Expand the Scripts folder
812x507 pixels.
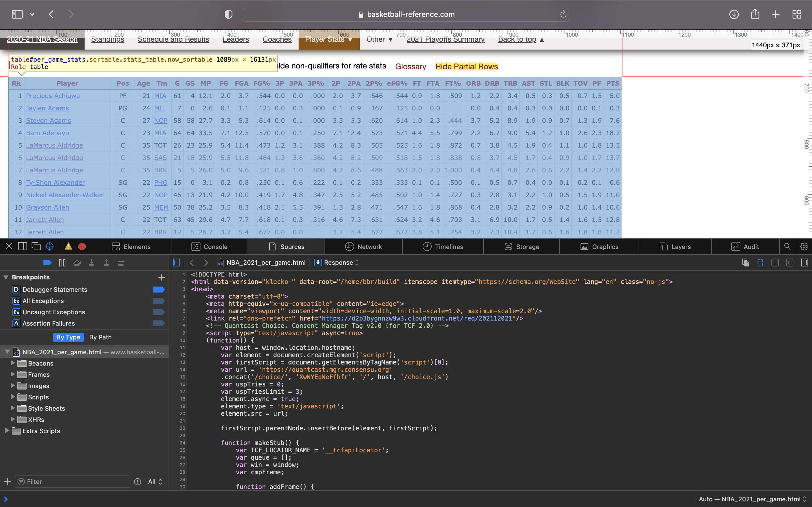(13, 397)
